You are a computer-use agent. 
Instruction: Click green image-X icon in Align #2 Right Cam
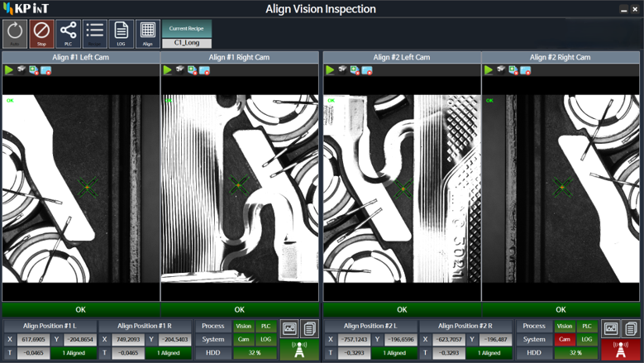coord(513,70)
